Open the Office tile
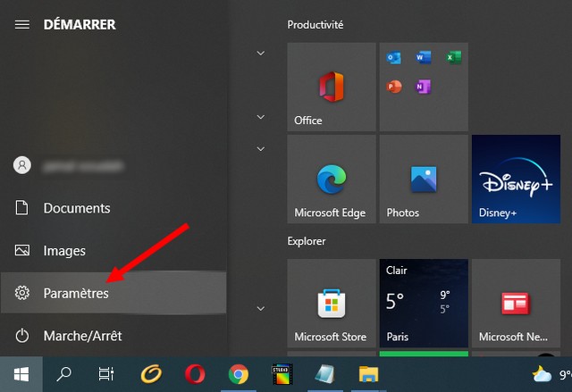572x392 pixels. (332, 87)
